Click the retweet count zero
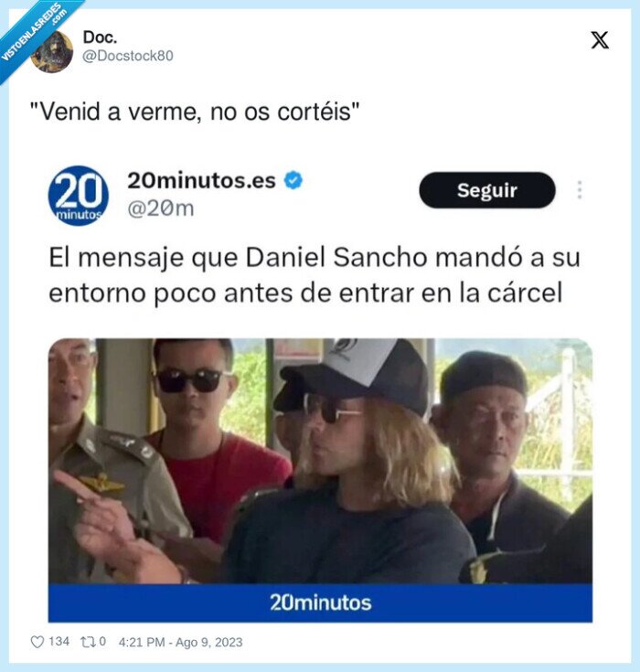Image resolution: width=640 pixels, height=672 pixels. point(102,642)
